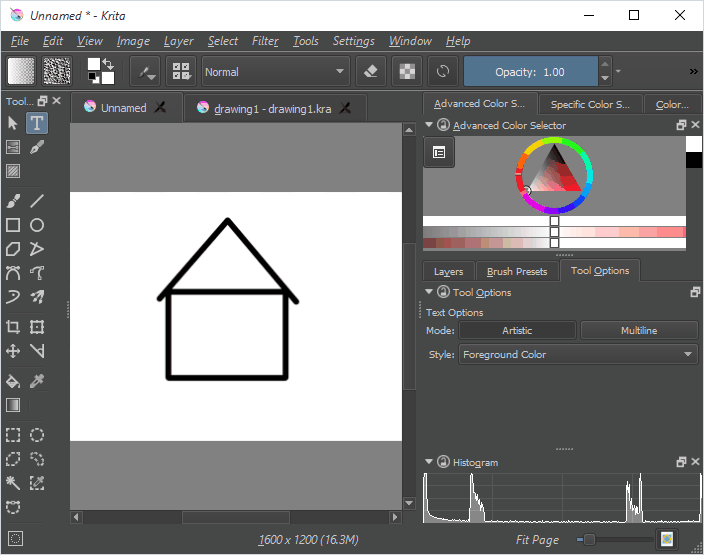
Task: Pick the Freehand Brush tool
Action: pos(13,201)
